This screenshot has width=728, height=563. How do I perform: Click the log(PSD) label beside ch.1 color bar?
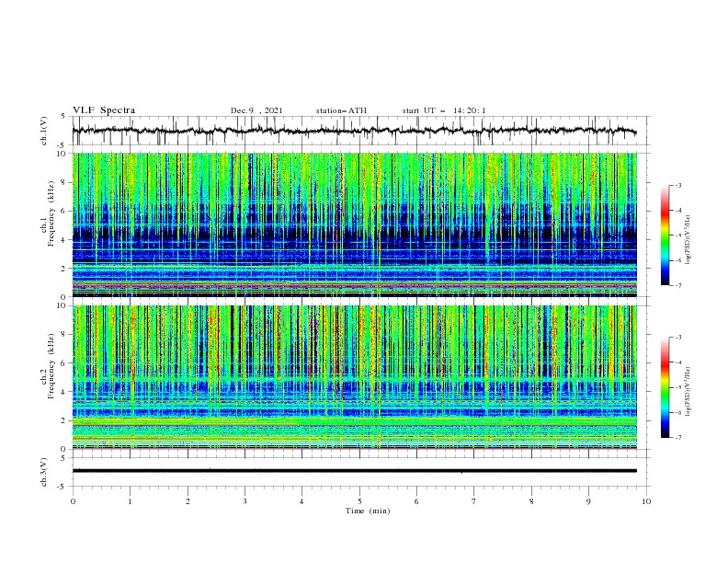[x=688, y=240]
